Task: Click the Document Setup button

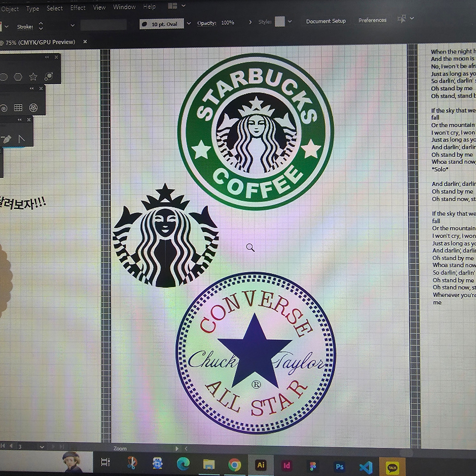Action: click(326, 21)
